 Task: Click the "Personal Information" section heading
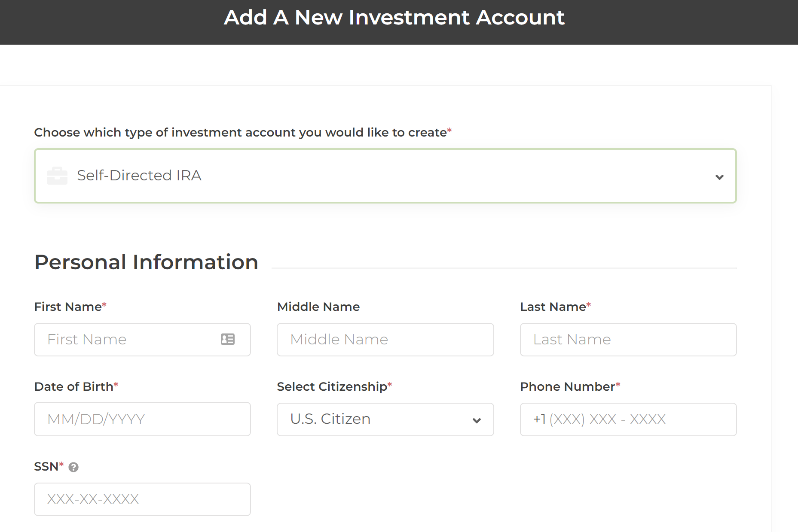[146, 262]
